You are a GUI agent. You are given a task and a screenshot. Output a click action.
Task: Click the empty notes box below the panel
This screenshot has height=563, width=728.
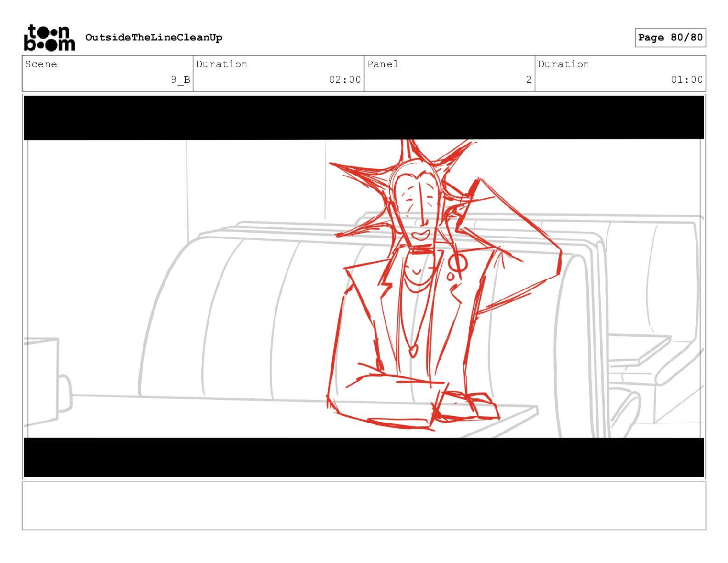click(x=364, y=506)
